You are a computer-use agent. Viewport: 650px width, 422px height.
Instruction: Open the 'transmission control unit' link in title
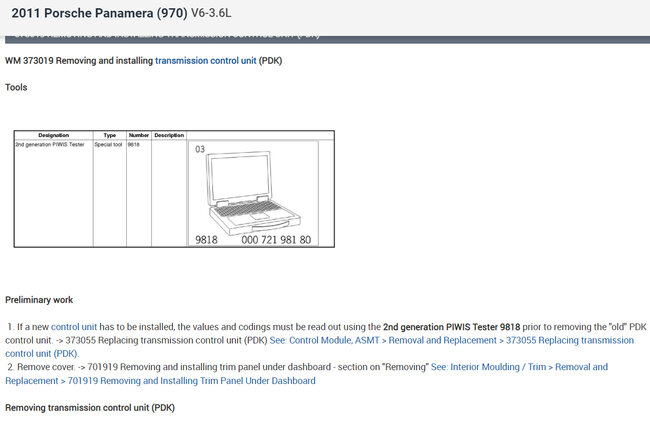[x=206, y=61]
